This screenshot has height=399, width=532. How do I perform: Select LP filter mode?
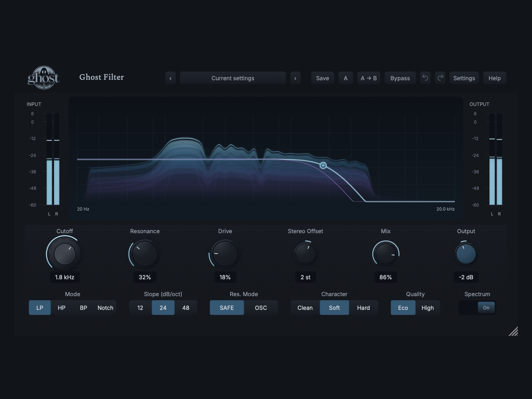pos(40,308)
